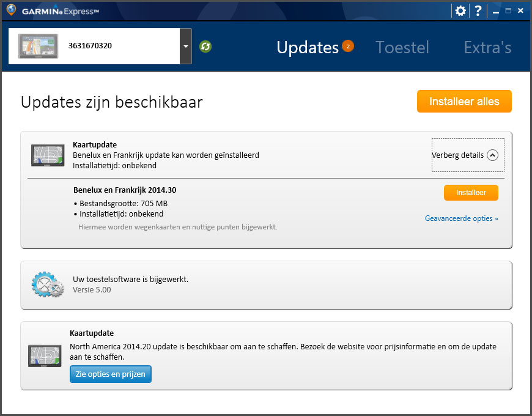Click the North America map device icon
This screenshot has width=532, height=416.
tap(45, 356)
